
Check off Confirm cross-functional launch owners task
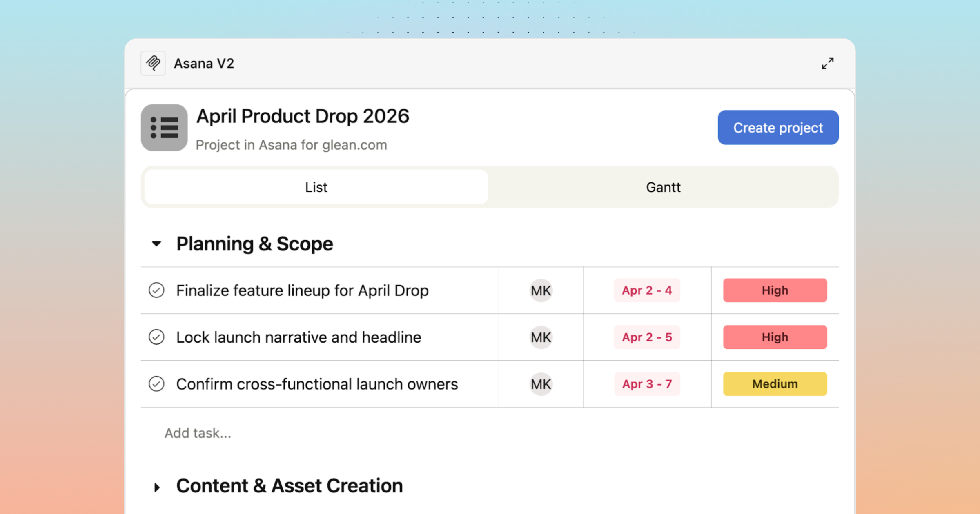click(156, 384)
